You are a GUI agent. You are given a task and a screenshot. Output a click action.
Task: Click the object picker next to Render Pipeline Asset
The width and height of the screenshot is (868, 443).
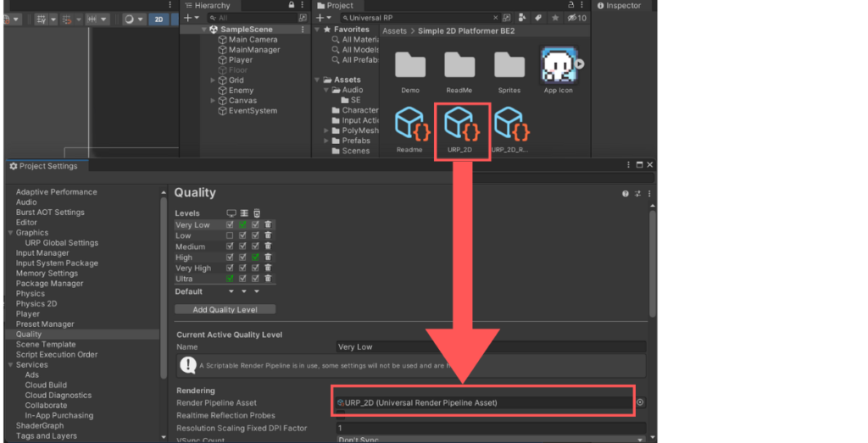click(641, 403)
